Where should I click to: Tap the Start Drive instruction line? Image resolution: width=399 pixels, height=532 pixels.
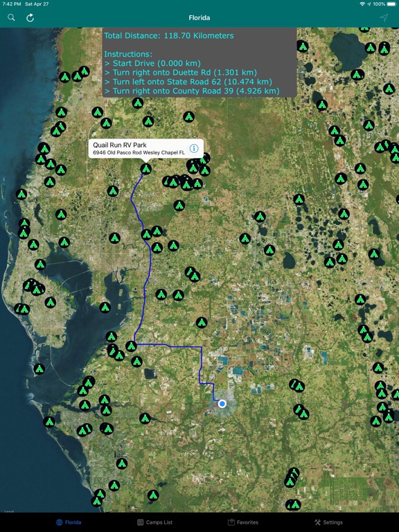pyautogui.click(x=152, y=63)
